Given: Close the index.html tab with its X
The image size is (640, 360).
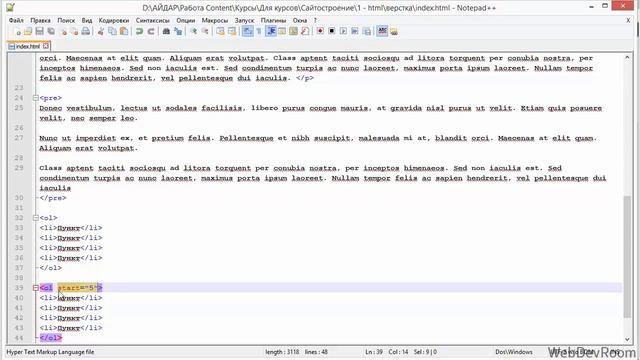Looking at the screenshot, I should pos(46,46).
